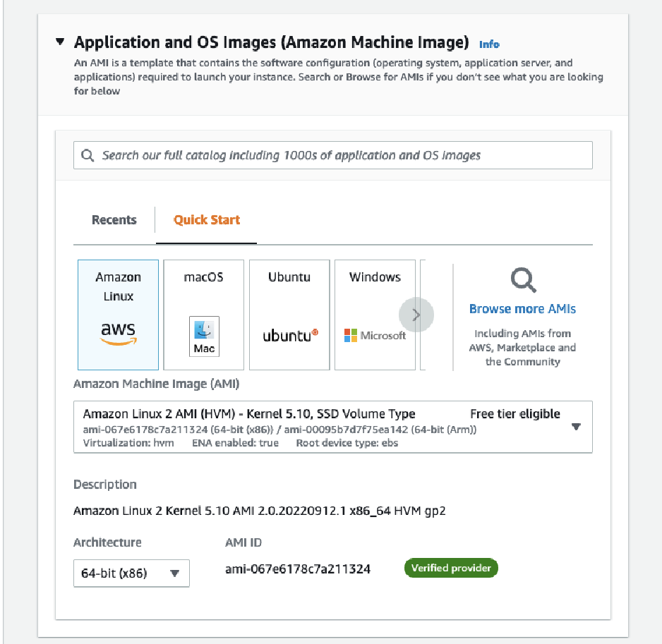Viewport: 662px width, 644px height.
Task: Click the Architecture label
Action: (x=107, y=542)
